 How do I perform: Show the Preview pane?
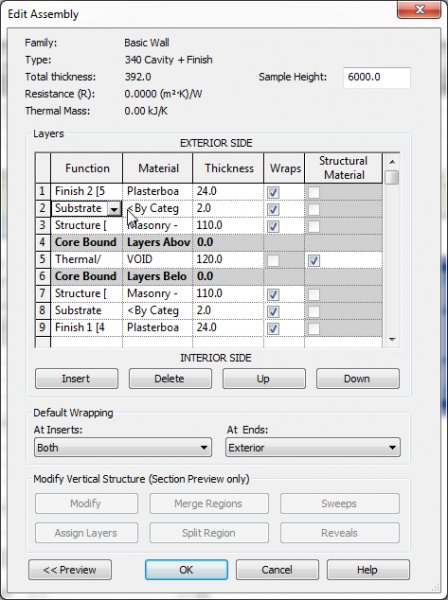[x=70, y=570]
